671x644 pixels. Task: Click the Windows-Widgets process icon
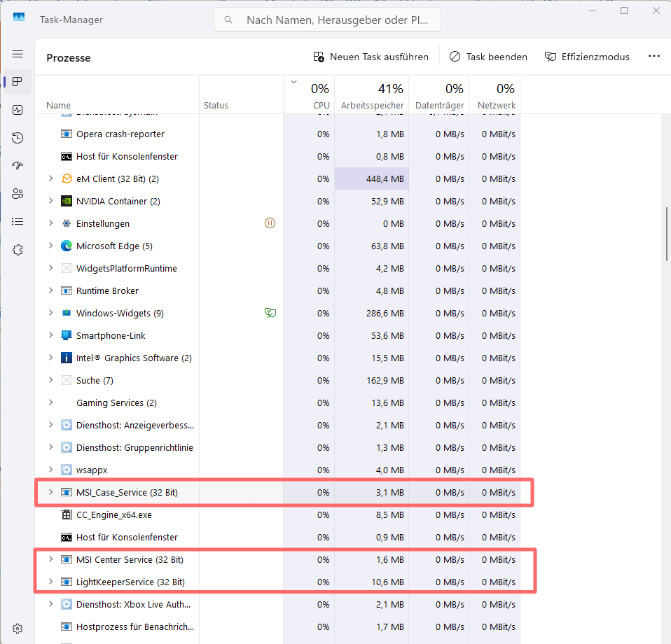coord(67,313)
